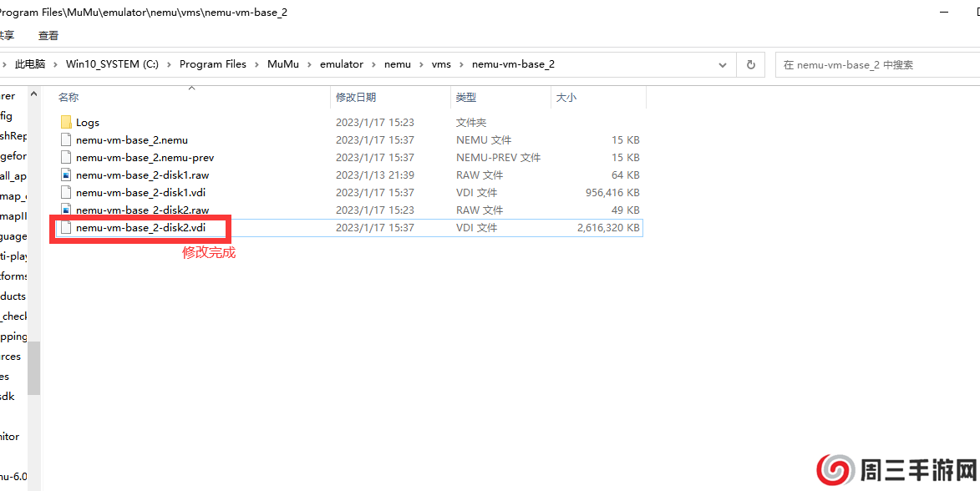Refresh the current folder view
This screenshot has width=980, height=491.
pos(750,64)
